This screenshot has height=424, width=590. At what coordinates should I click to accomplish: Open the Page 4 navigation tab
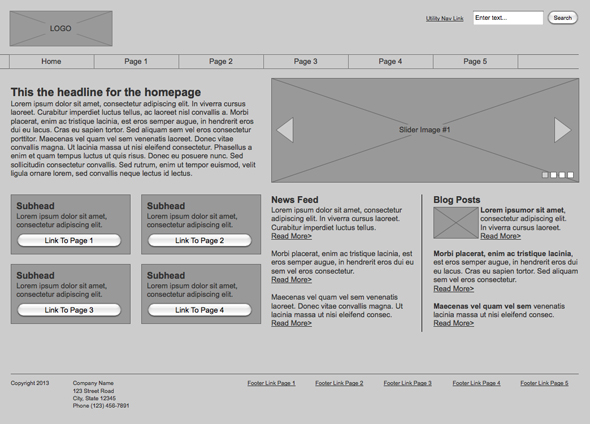pos(391,61)
